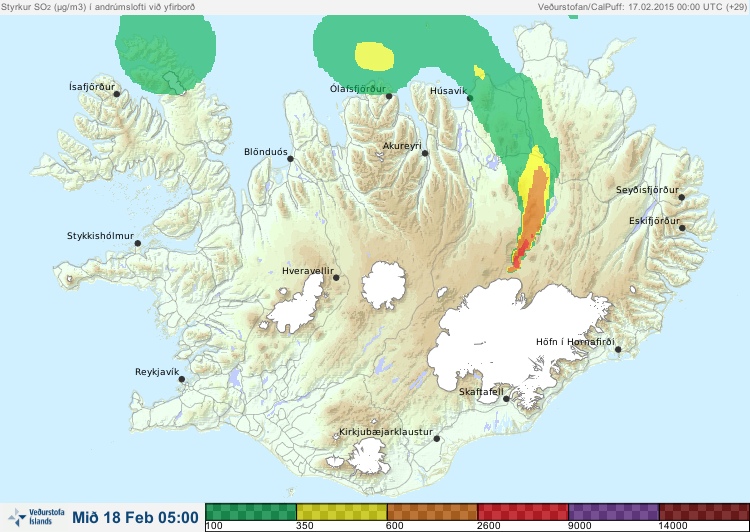Click the purple 9000 legend swatch
The height and width of the screenshot is (532, 750).
(x=614, y=511)
